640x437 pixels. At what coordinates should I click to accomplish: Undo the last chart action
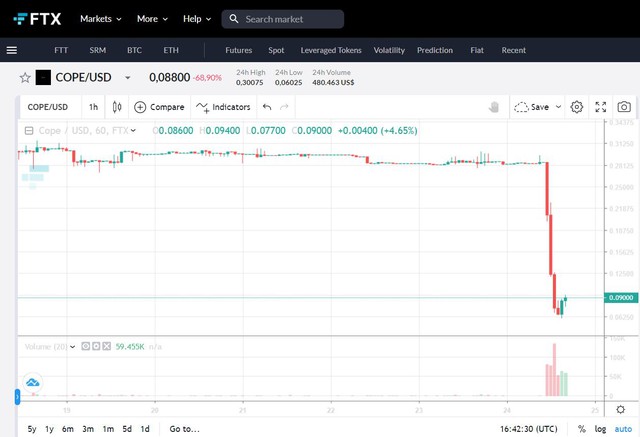click(267, 107)
